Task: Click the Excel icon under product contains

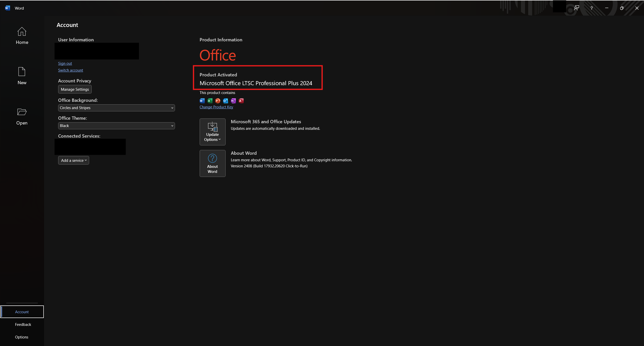Action: [210, 101]
